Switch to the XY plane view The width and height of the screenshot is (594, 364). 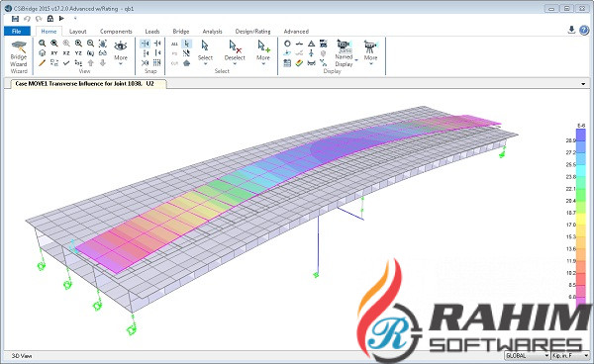click(54, 53)
